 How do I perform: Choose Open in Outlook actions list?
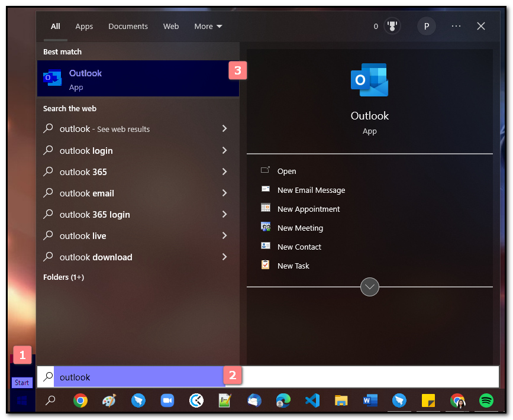pyautogui.click(x=286, y=171)
